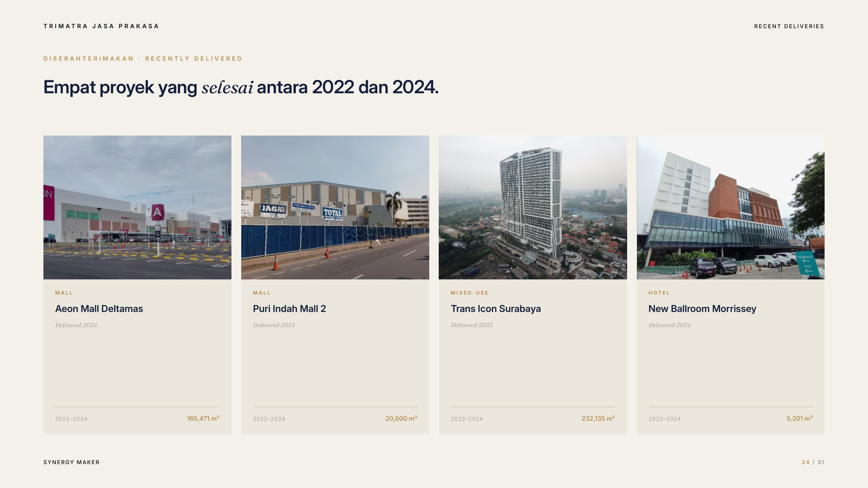Screen dimensions: 868x488
Task: Click the '165,471 m²' area value
Action: (x=203, y=419)
